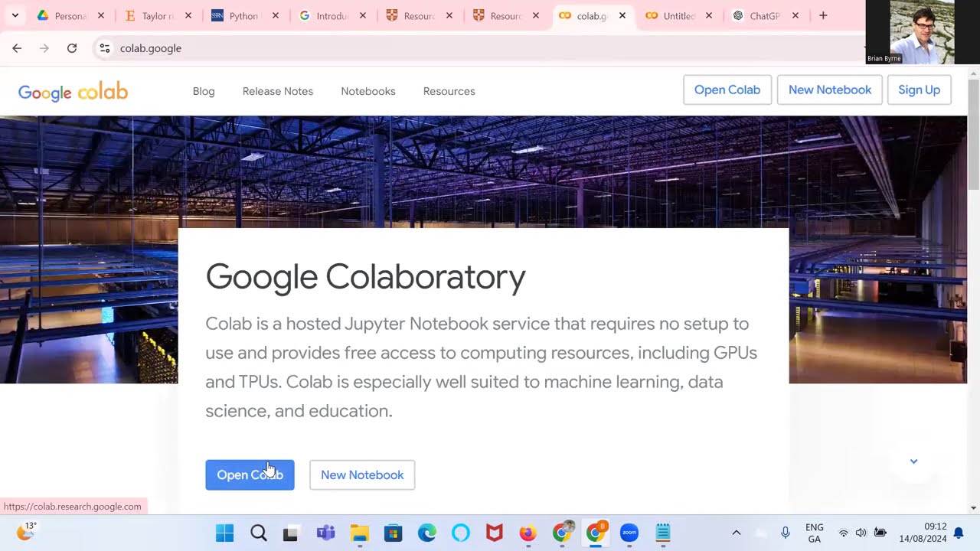The height and width of the screenshot is (551, 980).
Task: Open Microsoft Store from the taskbar
Action: click(x=393, y=533)
